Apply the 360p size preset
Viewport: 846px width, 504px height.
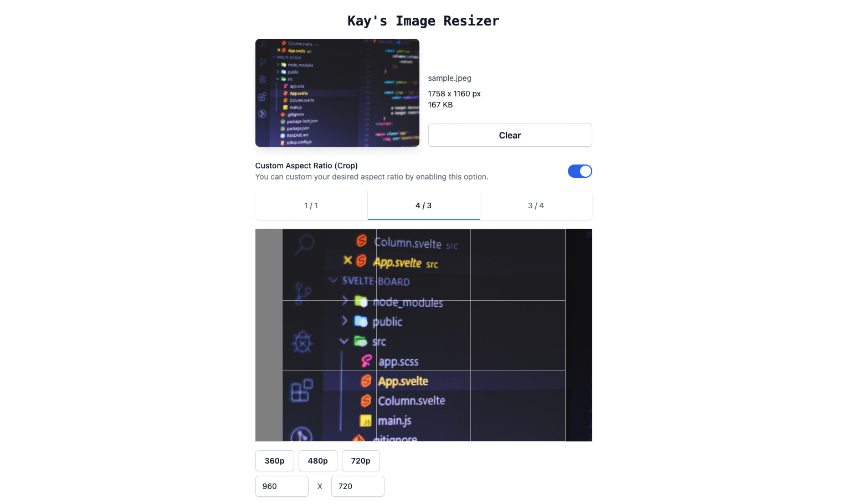[275, 461]
